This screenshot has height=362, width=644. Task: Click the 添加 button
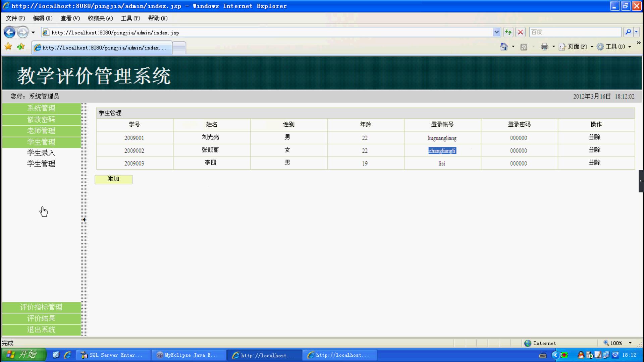[113, 179]
